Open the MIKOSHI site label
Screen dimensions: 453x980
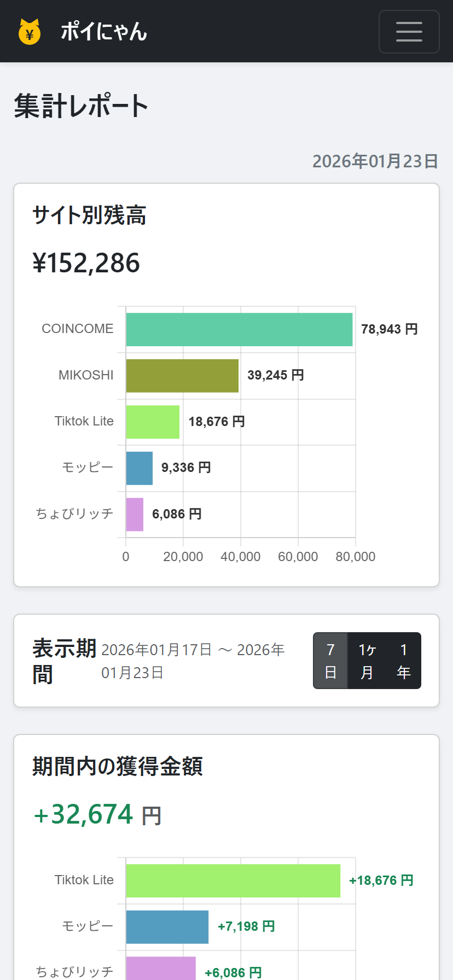click(x=85, y=375)
